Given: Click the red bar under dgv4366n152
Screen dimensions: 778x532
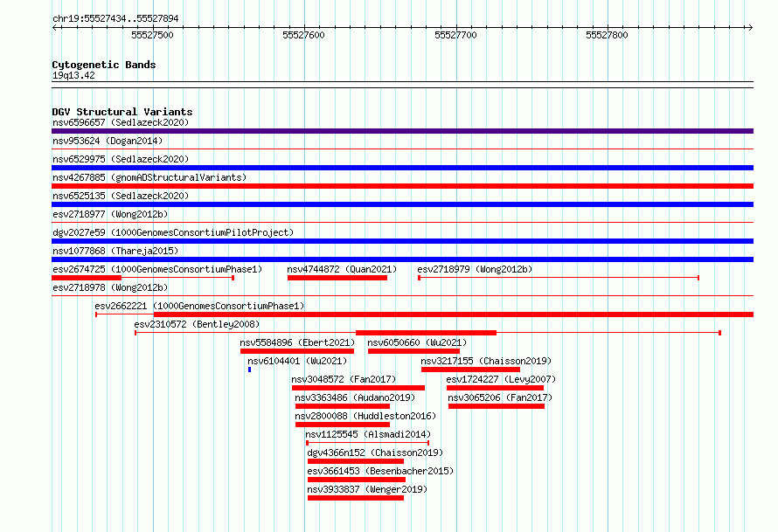Looking at the screenshot, I should coord(356,461).
